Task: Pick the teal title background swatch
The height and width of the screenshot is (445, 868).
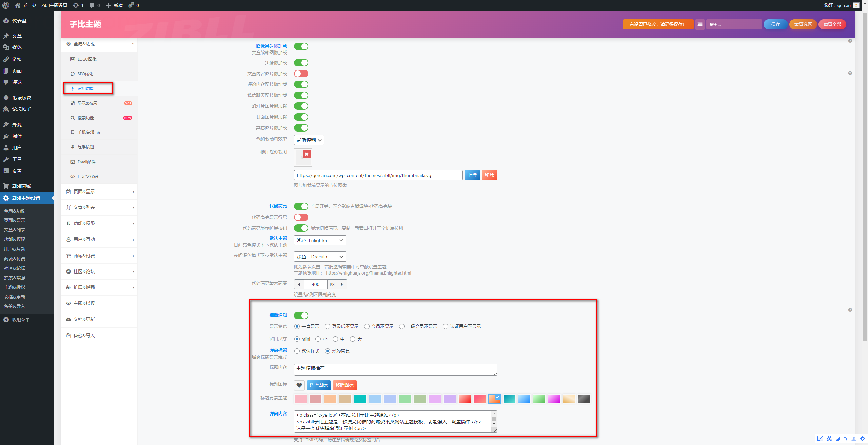Action: (x=360, y=399)
